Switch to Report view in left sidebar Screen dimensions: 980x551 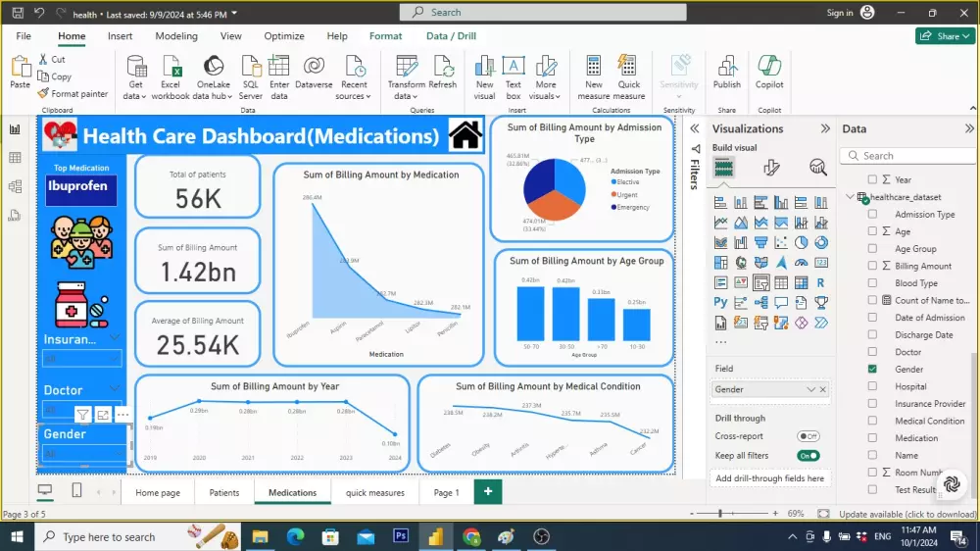[15, 129]
